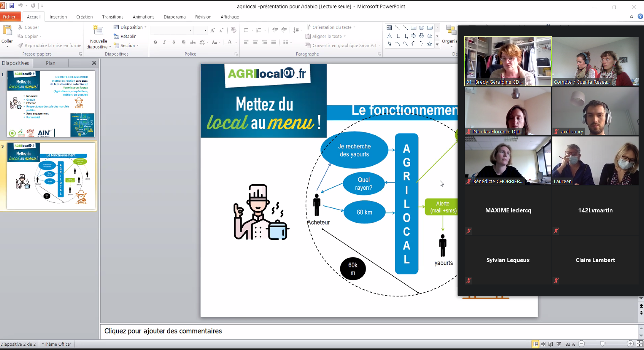Toggle bold (G) formatting

[x=155, y=42]
